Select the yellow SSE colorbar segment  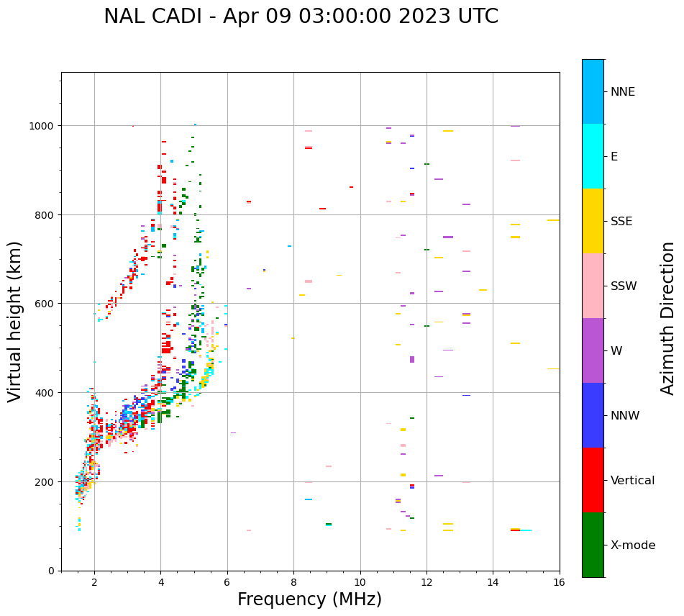(x=593, y=221)
